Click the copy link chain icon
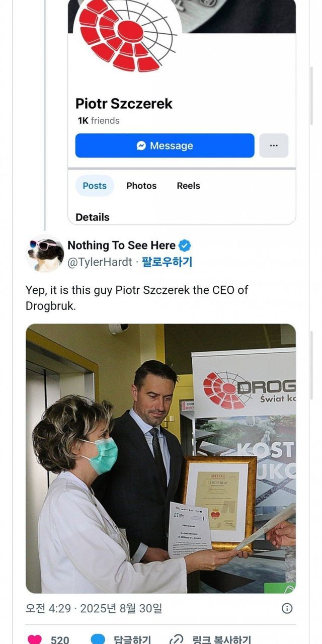 176,639
